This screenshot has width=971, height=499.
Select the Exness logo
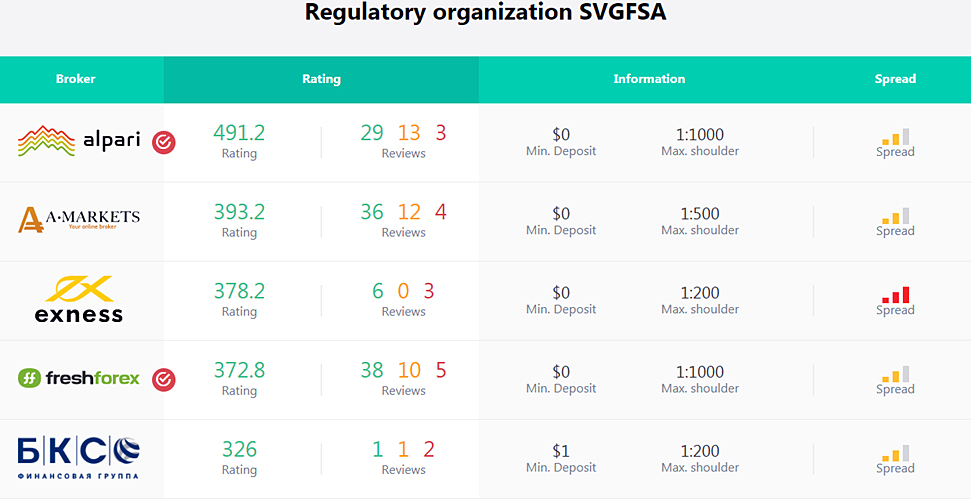coord(79,299)
